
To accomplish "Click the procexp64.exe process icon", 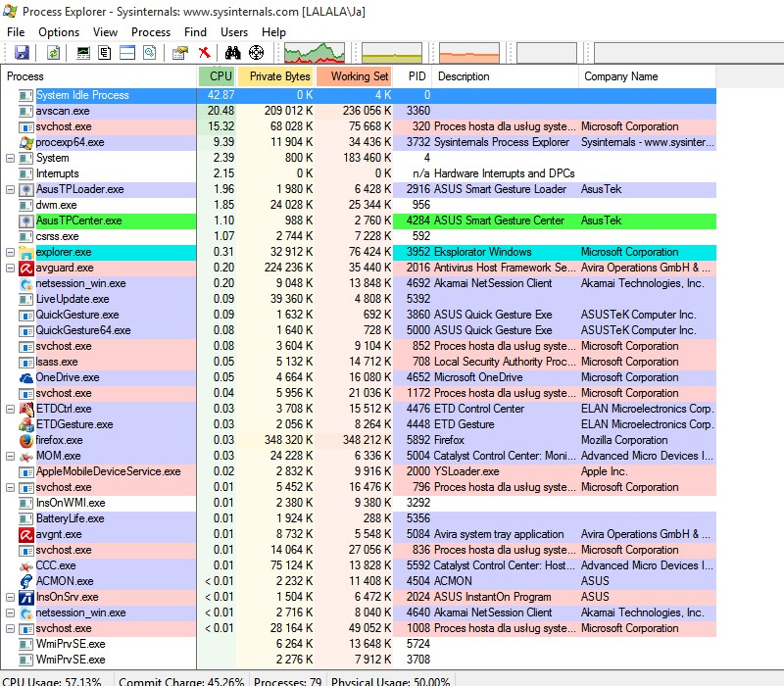I will (26, 142).
